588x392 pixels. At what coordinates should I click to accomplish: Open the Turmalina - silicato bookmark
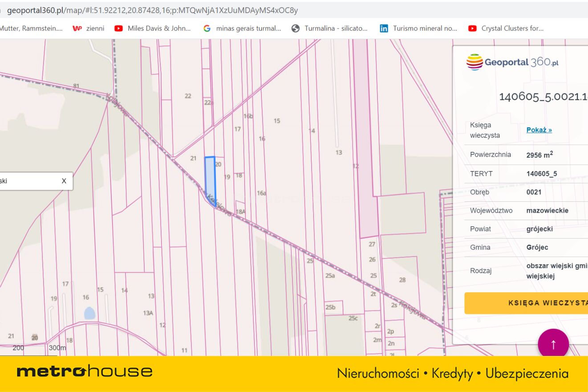pos(330,28)
